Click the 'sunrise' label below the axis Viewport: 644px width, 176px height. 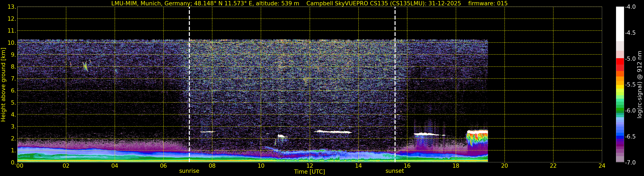(189, 171)
